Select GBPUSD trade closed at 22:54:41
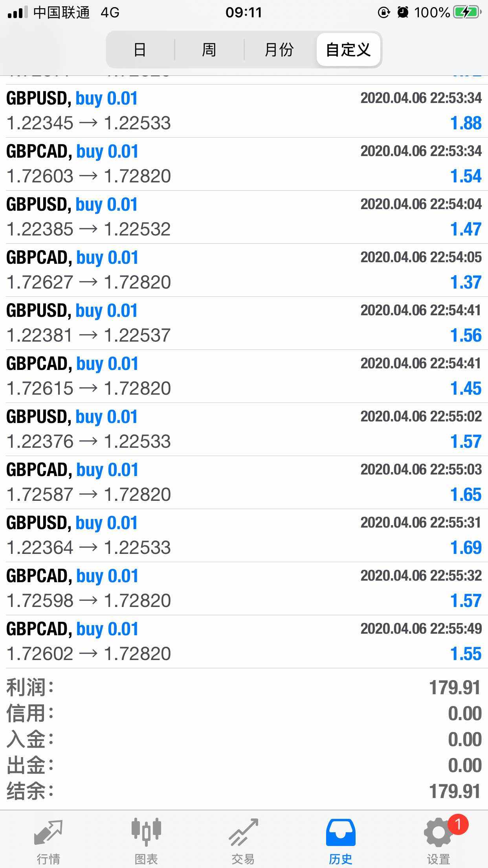 (244, 323)
